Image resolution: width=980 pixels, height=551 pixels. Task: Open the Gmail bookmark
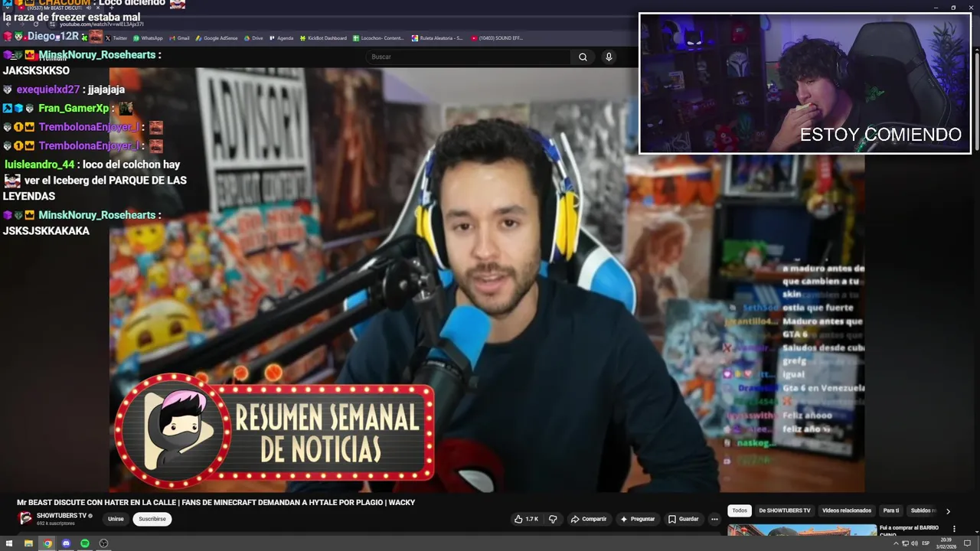[179, 38]
